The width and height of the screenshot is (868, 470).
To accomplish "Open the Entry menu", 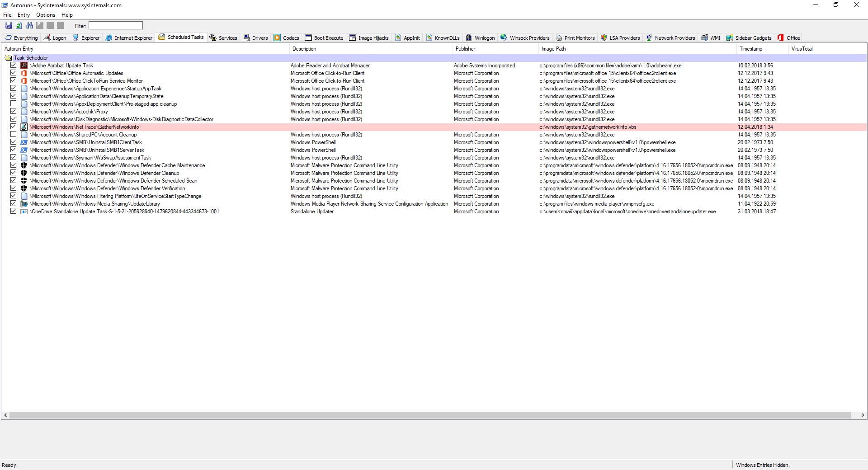I will click(24, 15).
